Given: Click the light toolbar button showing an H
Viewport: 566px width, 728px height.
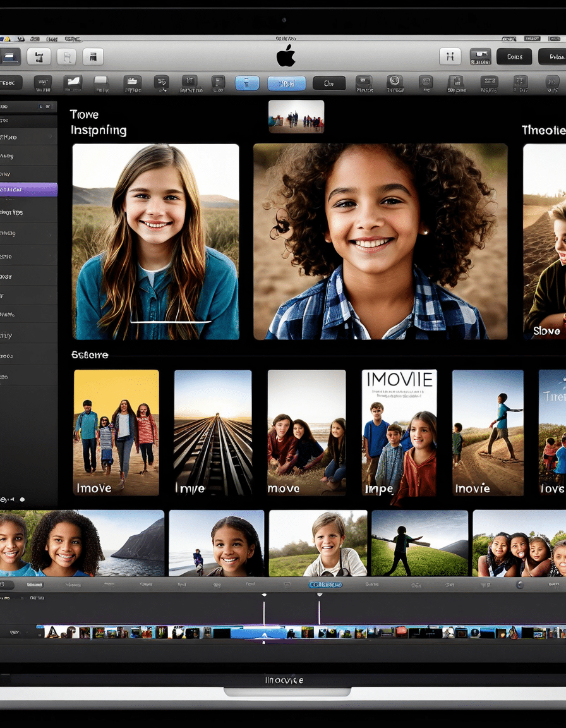Looking at the screenshot, I should tap(450, 57).
